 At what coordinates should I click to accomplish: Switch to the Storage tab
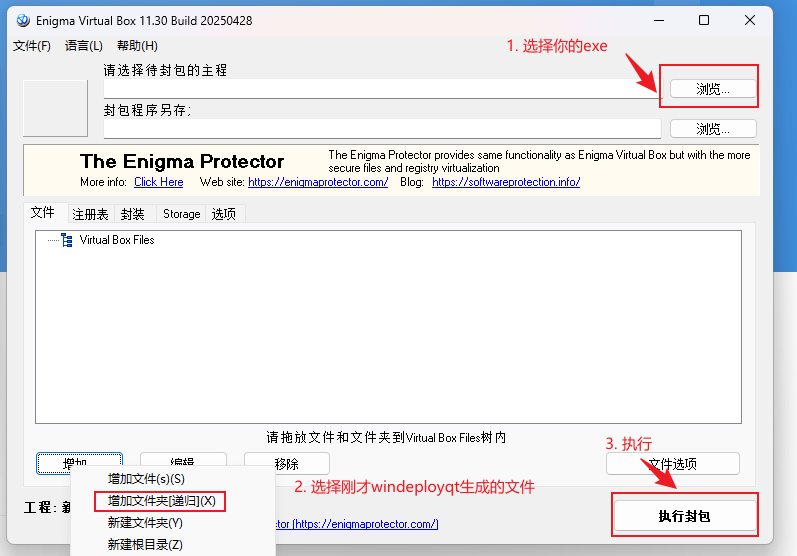coord(181,214)
